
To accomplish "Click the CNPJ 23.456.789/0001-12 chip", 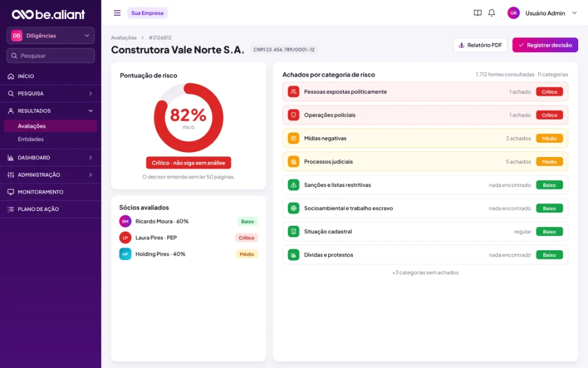I will tap(284, 50).
